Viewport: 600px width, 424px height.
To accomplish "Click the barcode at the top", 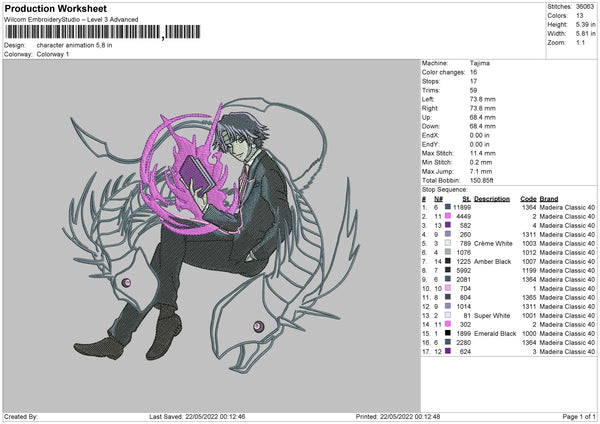I will pyautogui.click(x=103, y=32).
